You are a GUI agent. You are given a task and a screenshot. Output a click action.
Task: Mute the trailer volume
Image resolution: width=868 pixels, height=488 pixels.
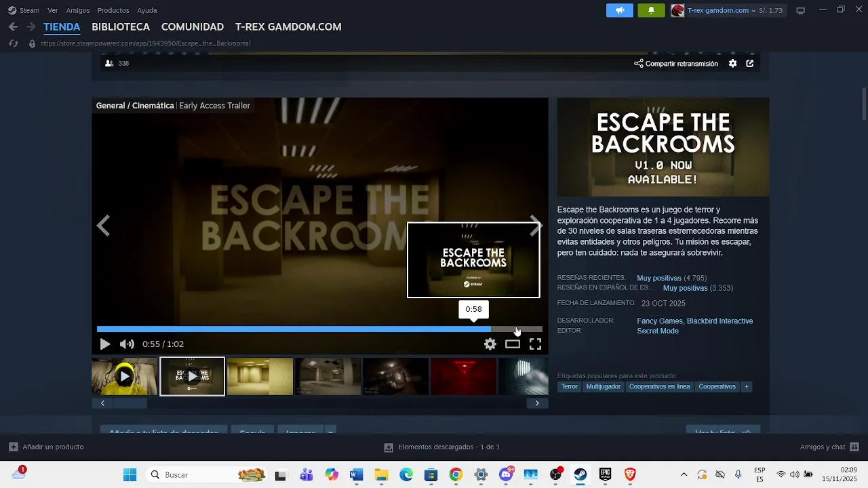127,344
